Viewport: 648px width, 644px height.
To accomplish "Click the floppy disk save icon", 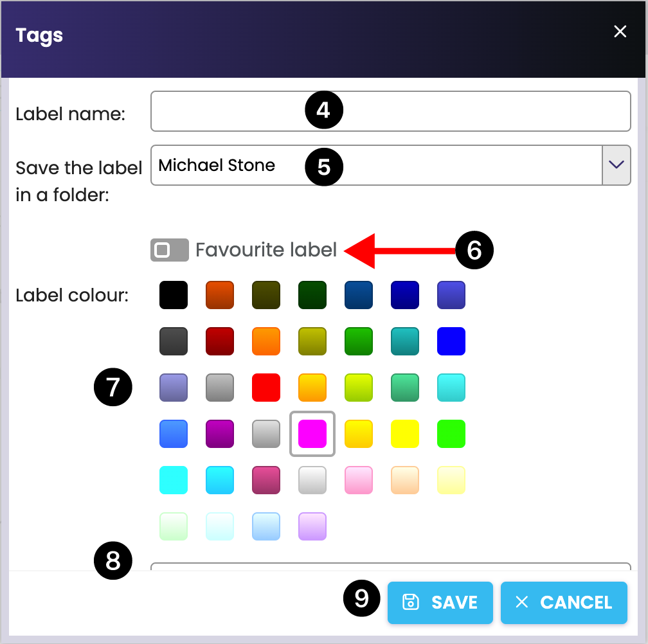I will (x=410, y=602).
